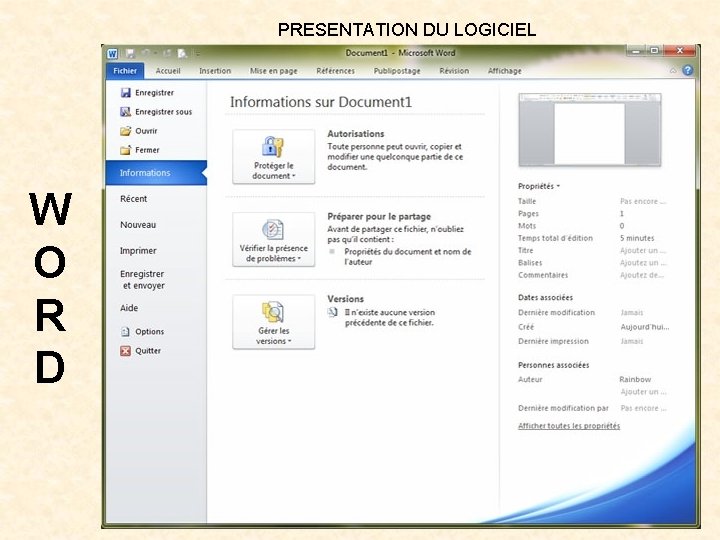Open the Customize Quick Access Toolbar arrow

(x=197, y=54)
